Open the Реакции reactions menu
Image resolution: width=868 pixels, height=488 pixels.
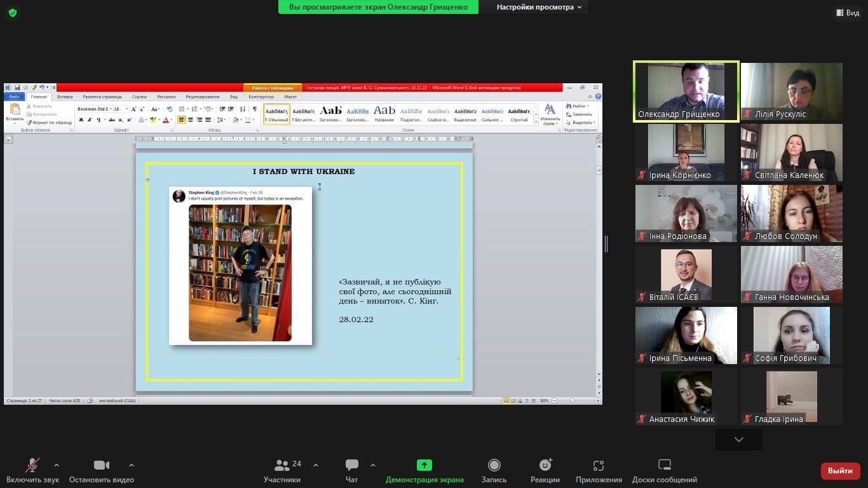coord(545,471)
